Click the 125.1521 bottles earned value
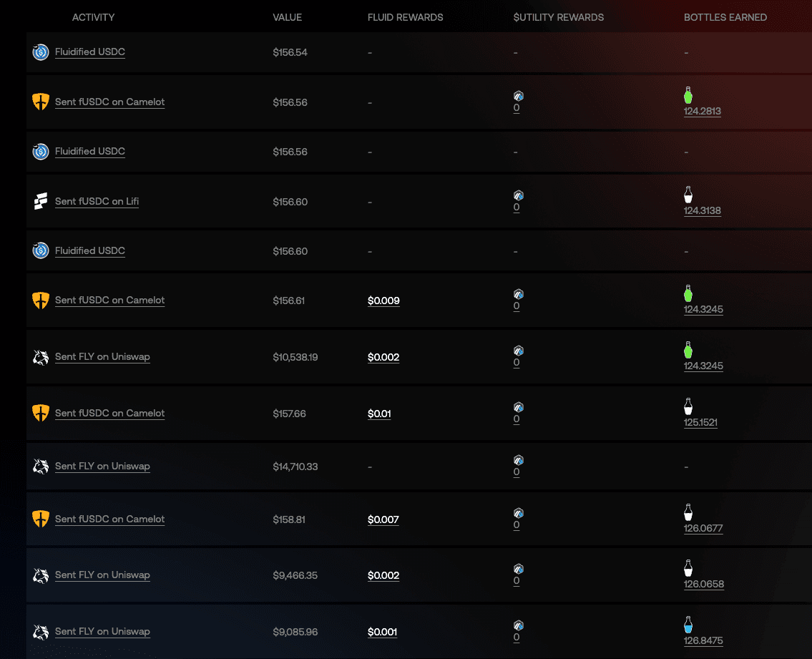 700,423
